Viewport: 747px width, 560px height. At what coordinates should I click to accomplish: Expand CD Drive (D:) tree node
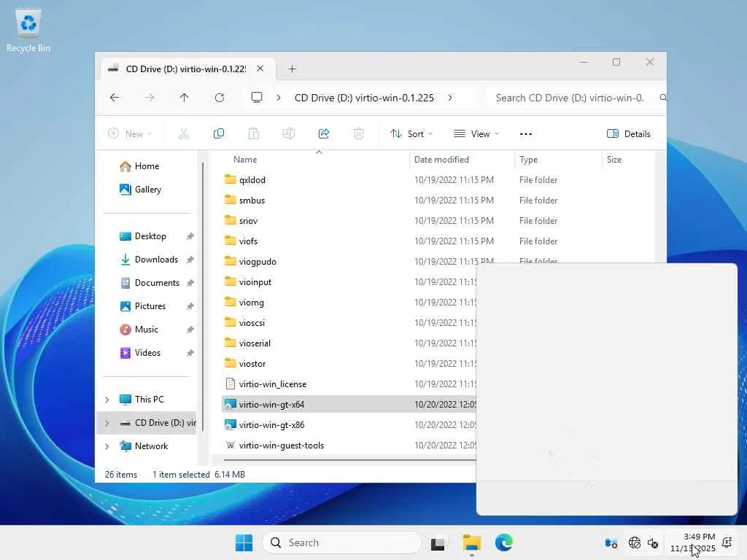[107, 423]
